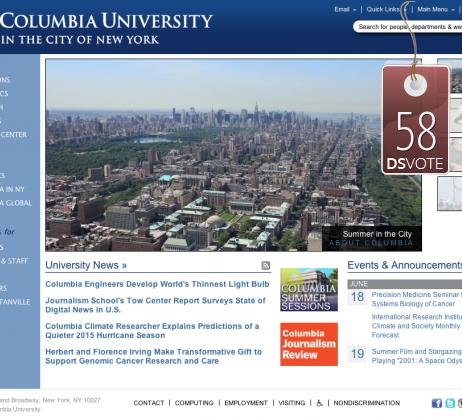Open the University News heading link
462x420 pixels.
[x=86, y=265]
